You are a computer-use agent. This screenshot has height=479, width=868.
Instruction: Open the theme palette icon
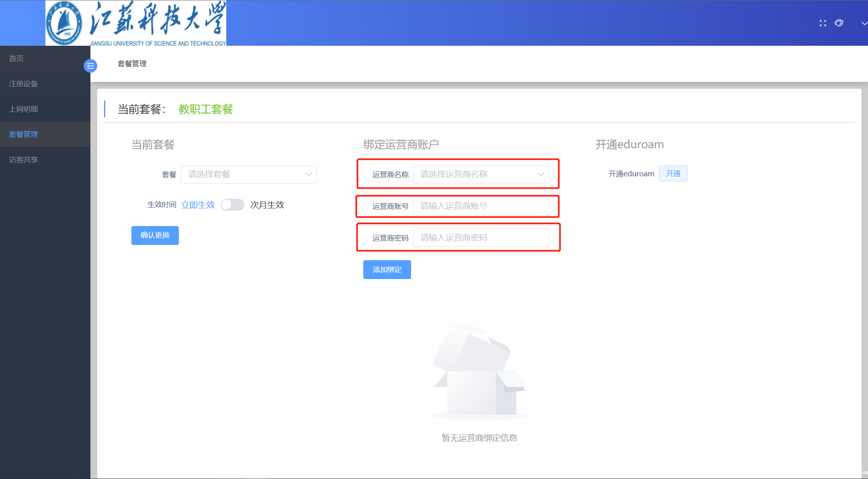click(839, 23)
